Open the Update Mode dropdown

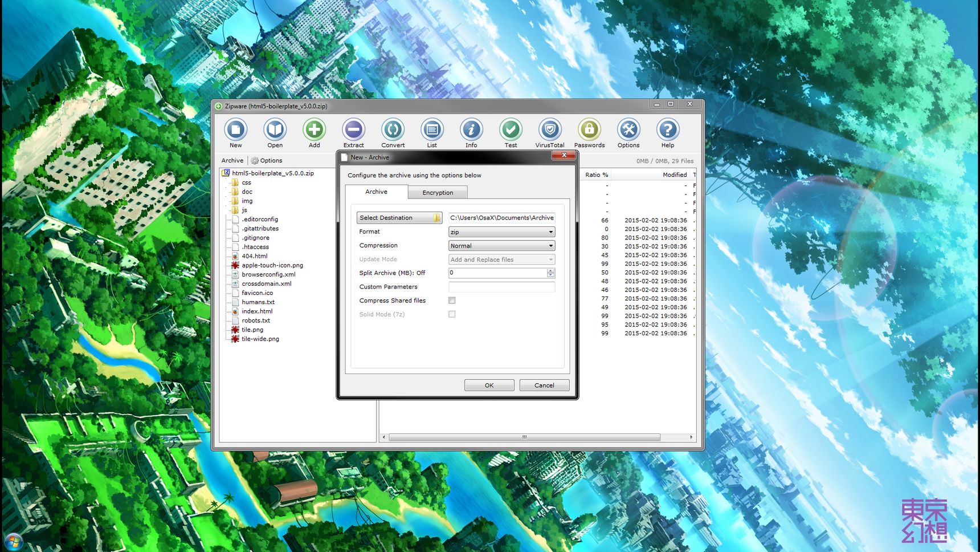(502, 259)
